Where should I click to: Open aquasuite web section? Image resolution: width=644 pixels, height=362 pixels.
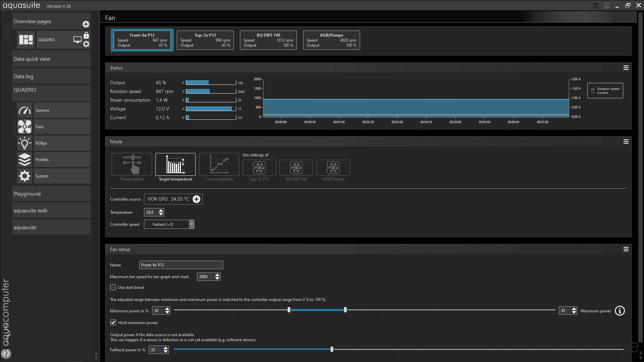click(x=51, y=211)
